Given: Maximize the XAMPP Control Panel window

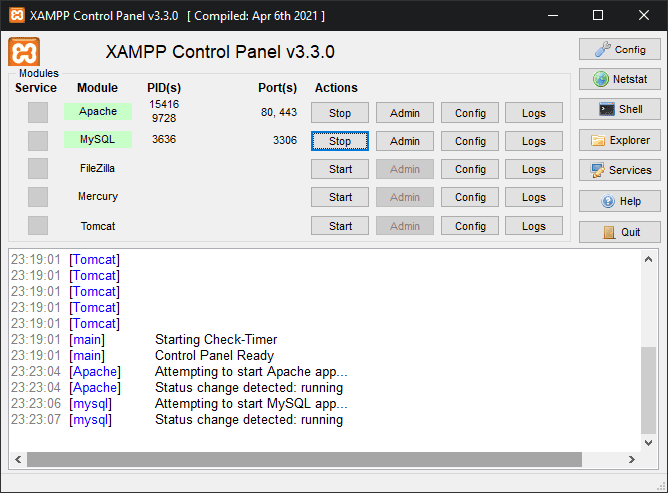Looking at the screenshot, I should pyautogui.click(x=598, y=15).
